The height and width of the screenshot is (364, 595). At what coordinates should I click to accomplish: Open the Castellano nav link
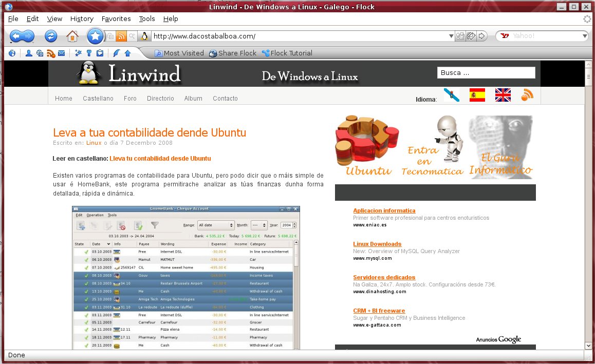coord(98,98)
